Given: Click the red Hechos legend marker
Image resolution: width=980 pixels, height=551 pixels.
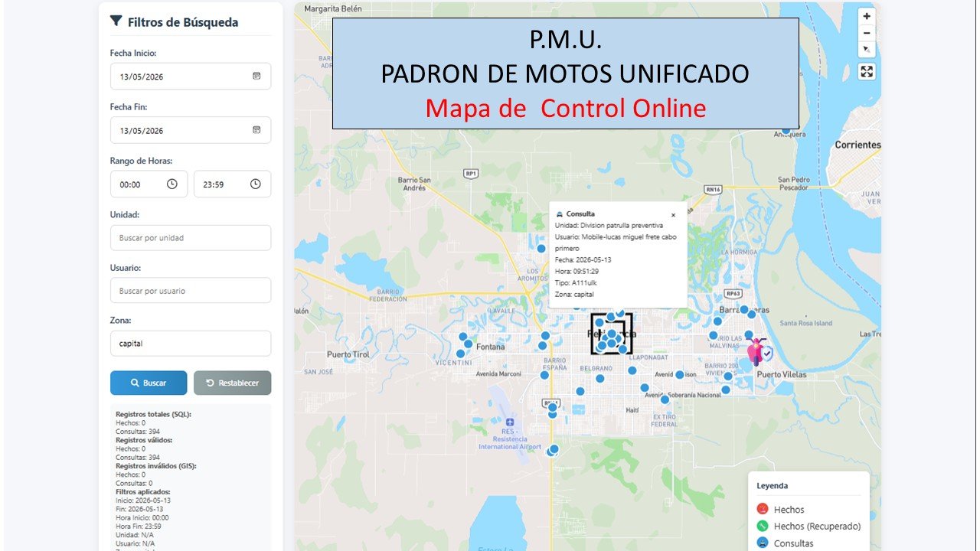Looking at the screenshot, I should pyautogui.click(x=762, y=509).
